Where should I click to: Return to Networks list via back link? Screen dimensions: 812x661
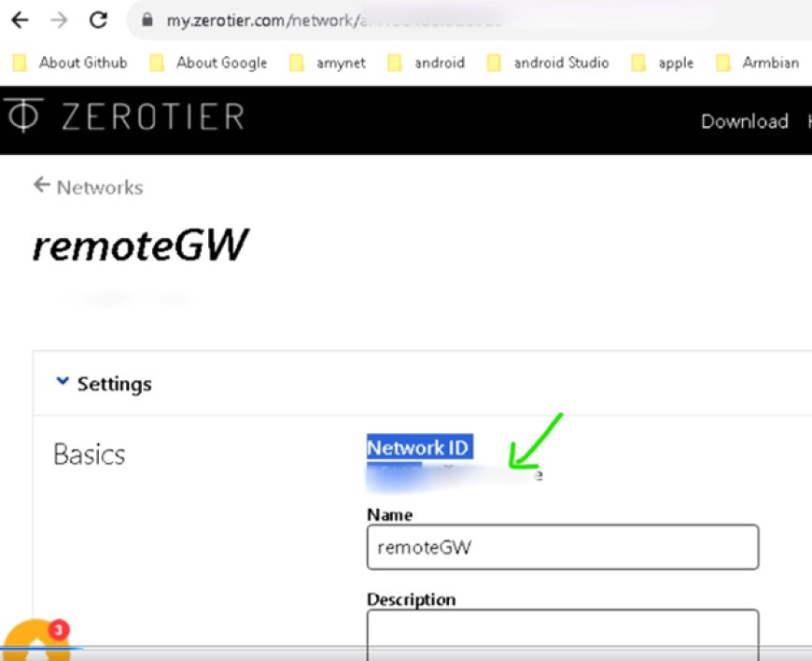pyautogui.click(x=88, y=187)
